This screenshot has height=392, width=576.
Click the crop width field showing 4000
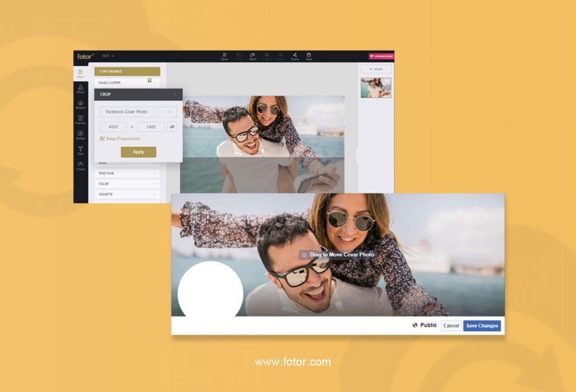point(113,127)
